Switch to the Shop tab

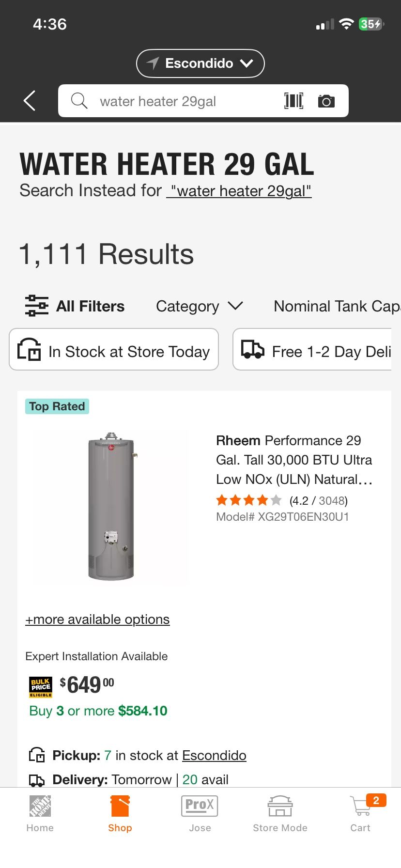(120, 812)
